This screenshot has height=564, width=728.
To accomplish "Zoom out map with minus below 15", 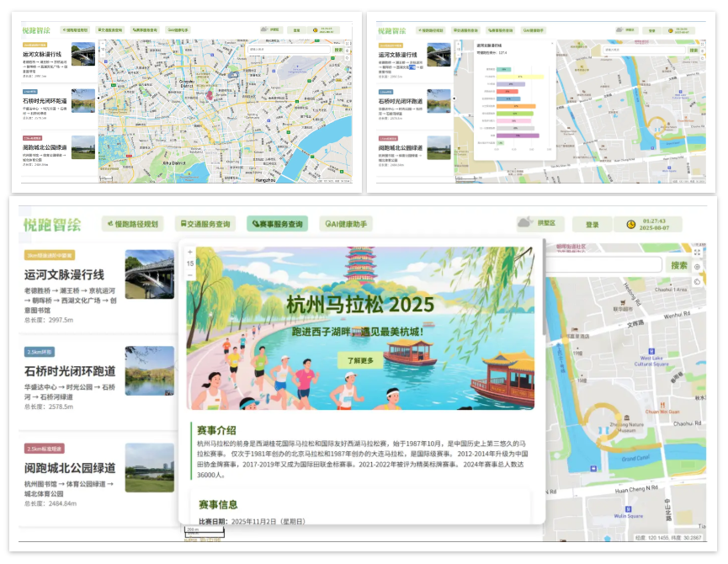I will tap(190, 275).
